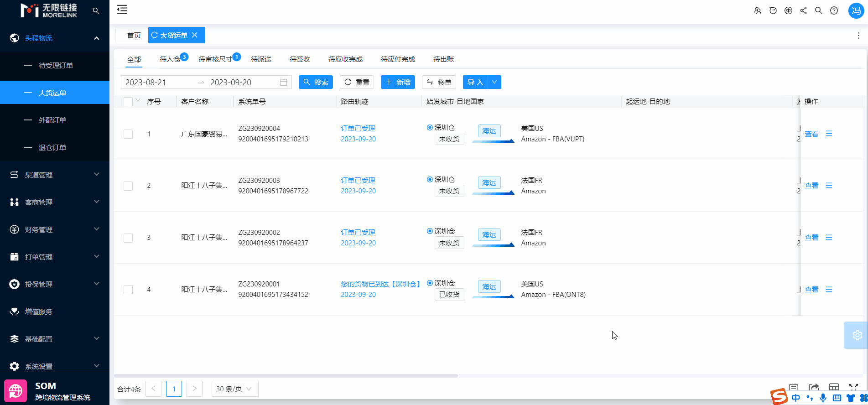
Task: Open Sogou skin shirt icon
Action: pyautogui.click(x=850, y=398)
